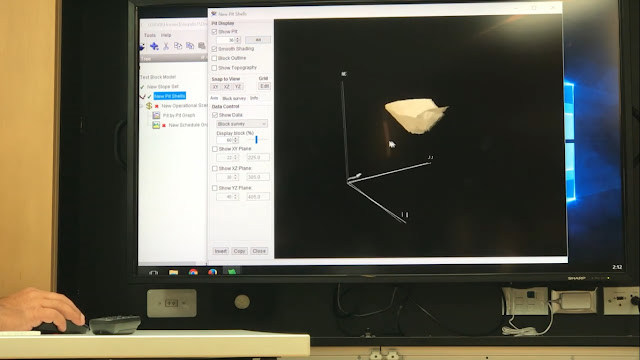Click the XZ Plane coordinate field 305.0
Image resolution: width=640 pixels, height=360 pixels.
258,177
